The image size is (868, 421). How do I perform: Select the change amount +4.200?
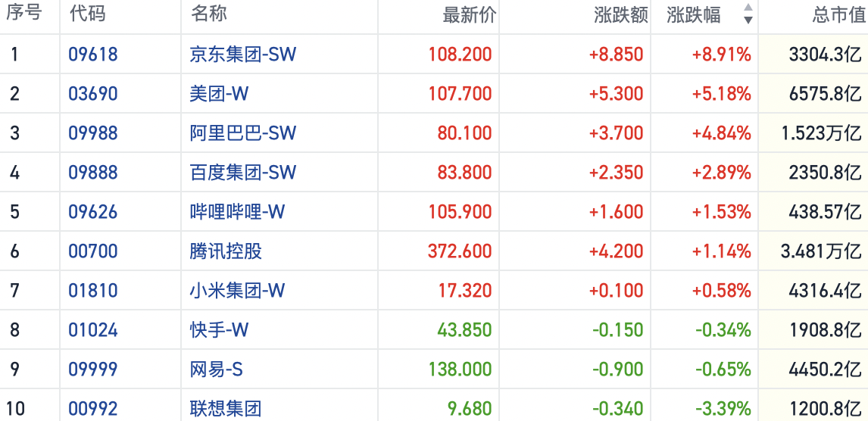tap(616, 251)
